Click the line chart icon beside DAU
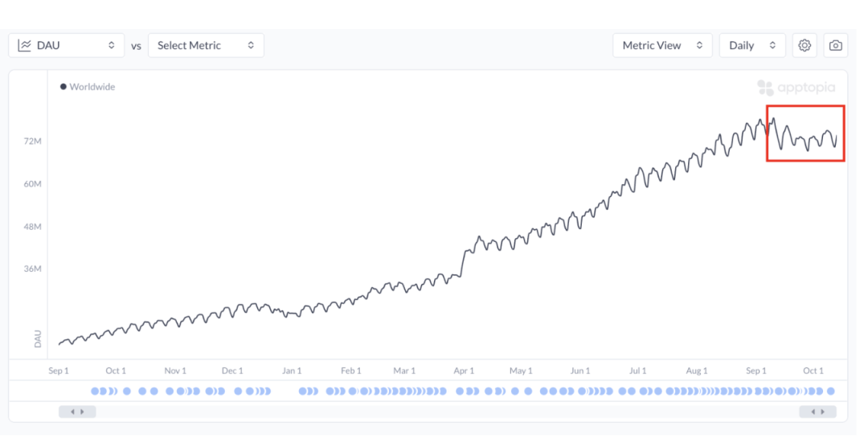 pyautogui.click(x=24, y=46)
